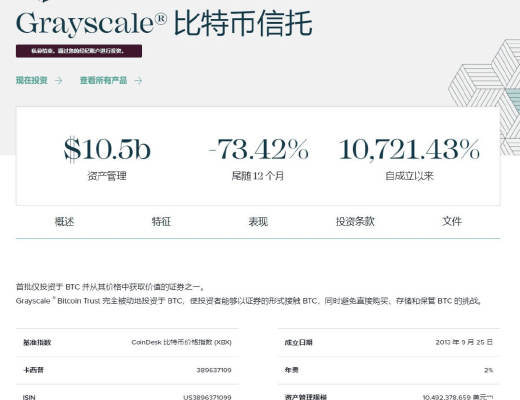520x400 pixels.
Task: Switch to the 概述 tab
Action: point(64,221)
